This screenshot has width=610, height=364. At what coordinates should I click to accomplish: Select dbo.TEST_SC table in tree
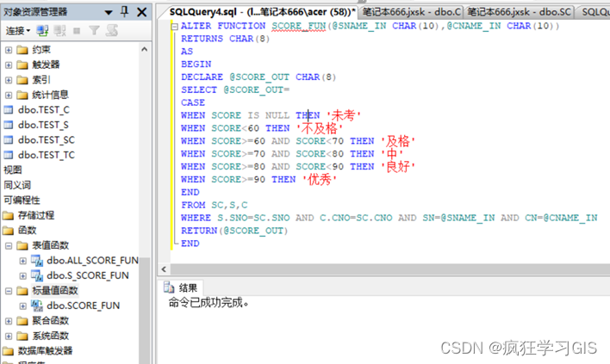(x=47, y=140)
